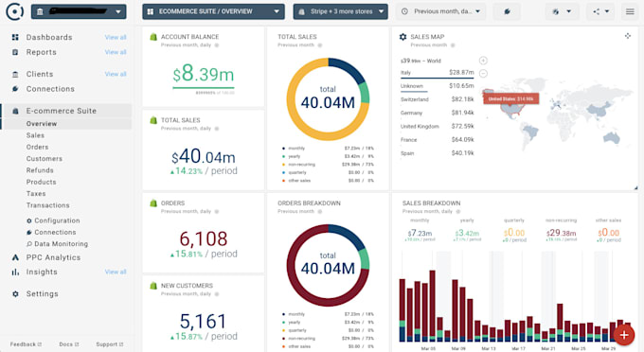Select Taxes in E-commerce menu
644x352 pixels.
pyautogui.click(x=36, y=194)
